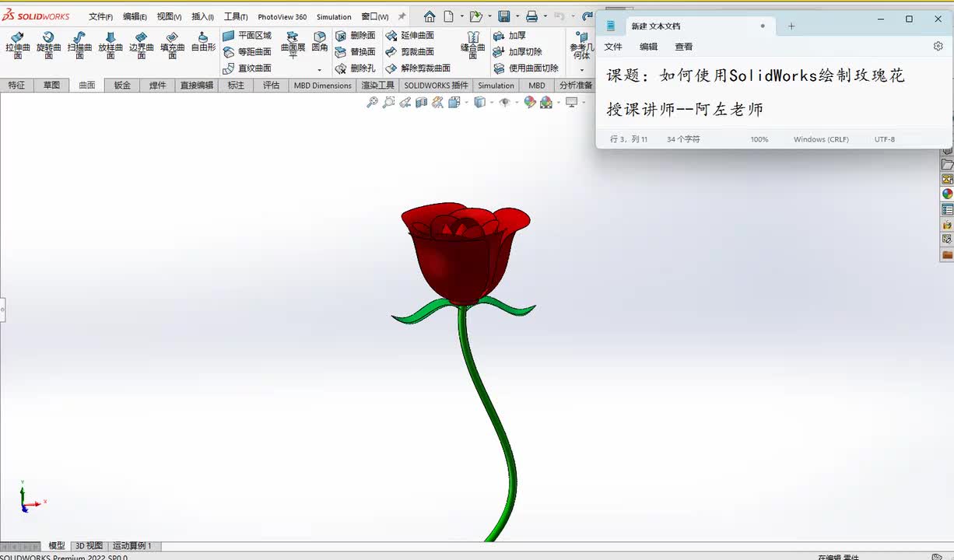Expand the fillet 圆角 dropdown arrow

[x=320, y=70]
